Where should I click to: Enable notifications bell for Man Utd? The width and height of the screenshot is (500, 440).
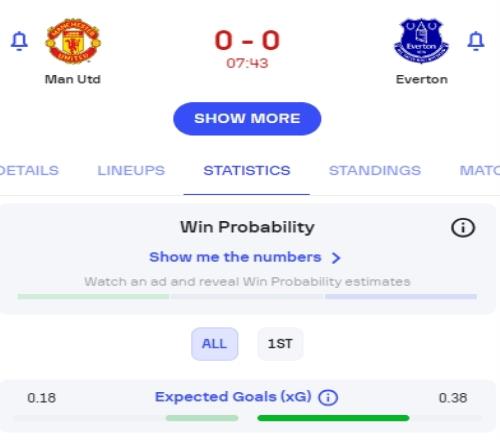19,41
